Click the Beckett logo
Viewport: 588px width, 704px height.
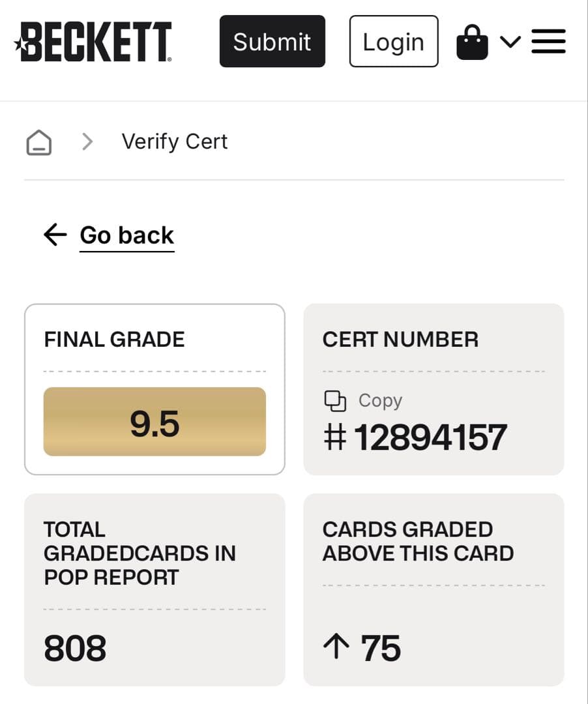click(x=93, y=42)
